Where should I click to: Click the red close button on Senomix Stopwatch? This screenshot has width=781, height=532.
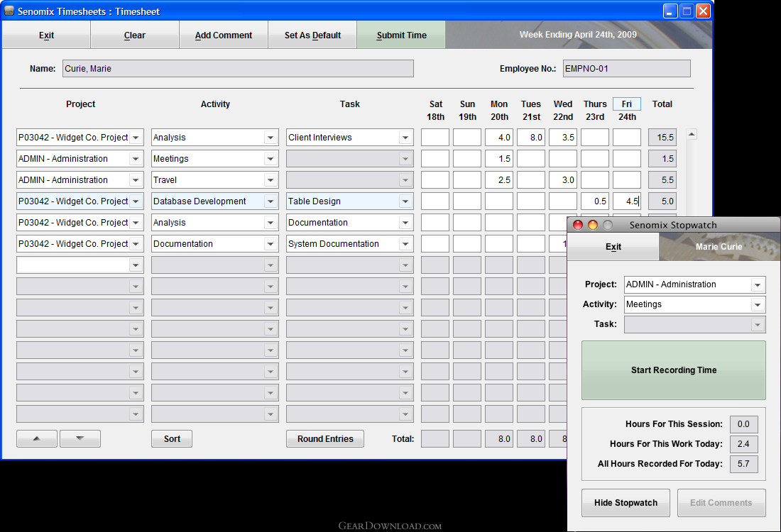(x=578, y=225)
